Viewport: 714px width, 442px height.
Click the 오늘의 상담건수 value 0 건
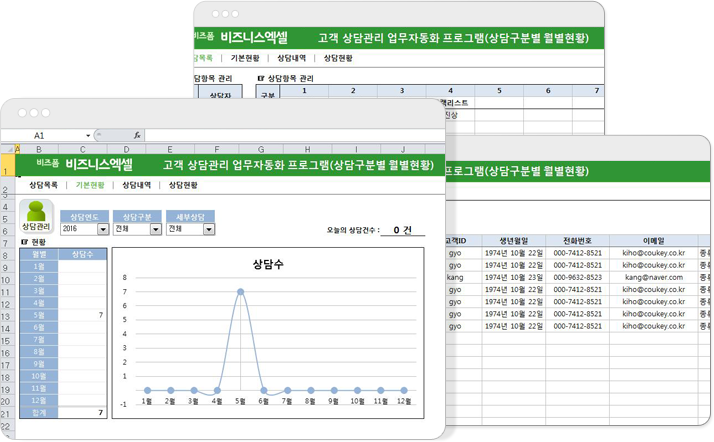(402, 230)
